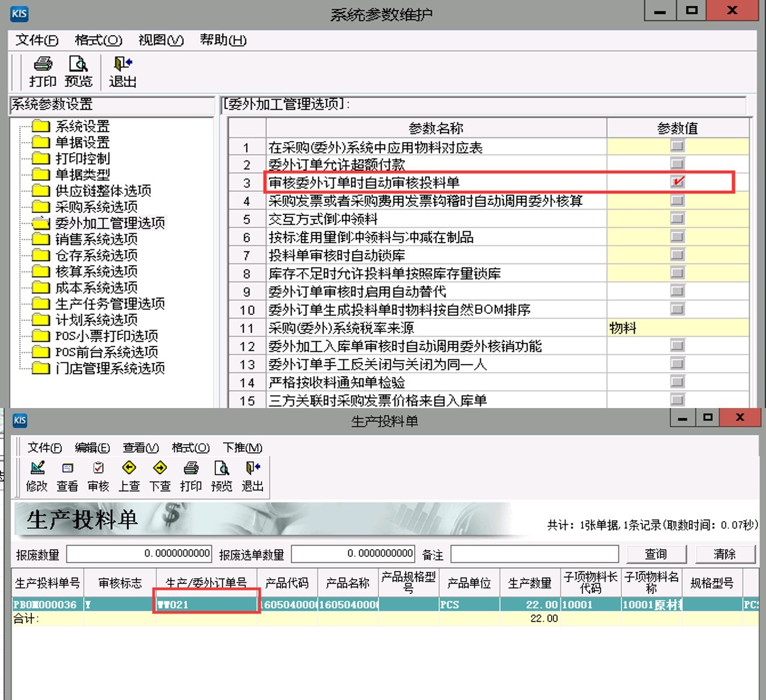This screenshot has height=700, width=766.
Task: Click the 物料 value for 采购(委外)系统税率来源
Action: [x=678, y=328]
